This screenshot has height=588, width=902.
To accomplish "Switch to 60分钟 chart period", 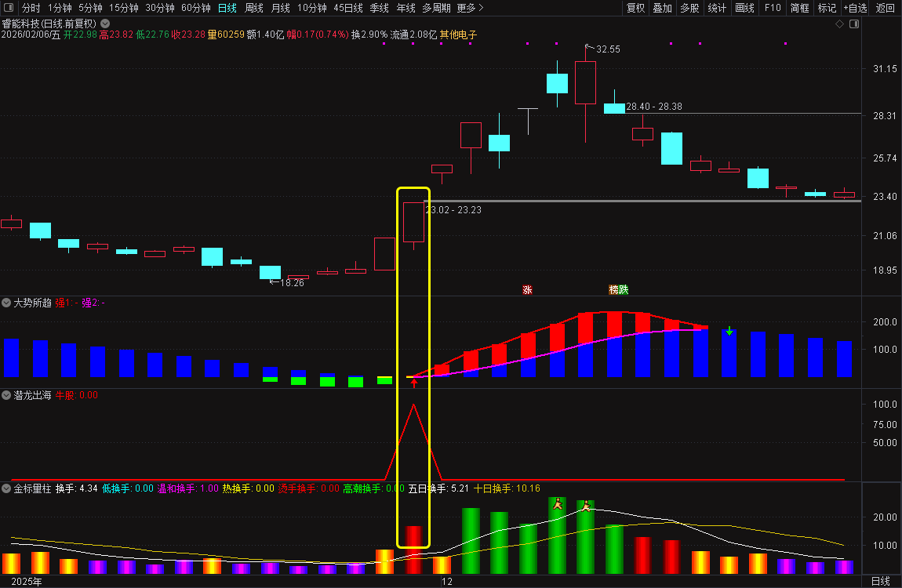I will (195, 8).
